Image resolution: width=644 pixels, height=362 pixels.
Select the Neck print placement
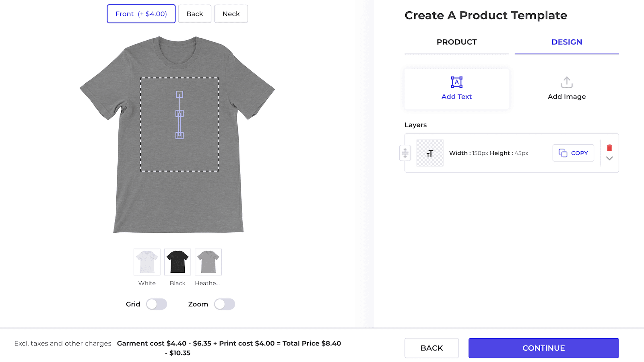(231, 14)
